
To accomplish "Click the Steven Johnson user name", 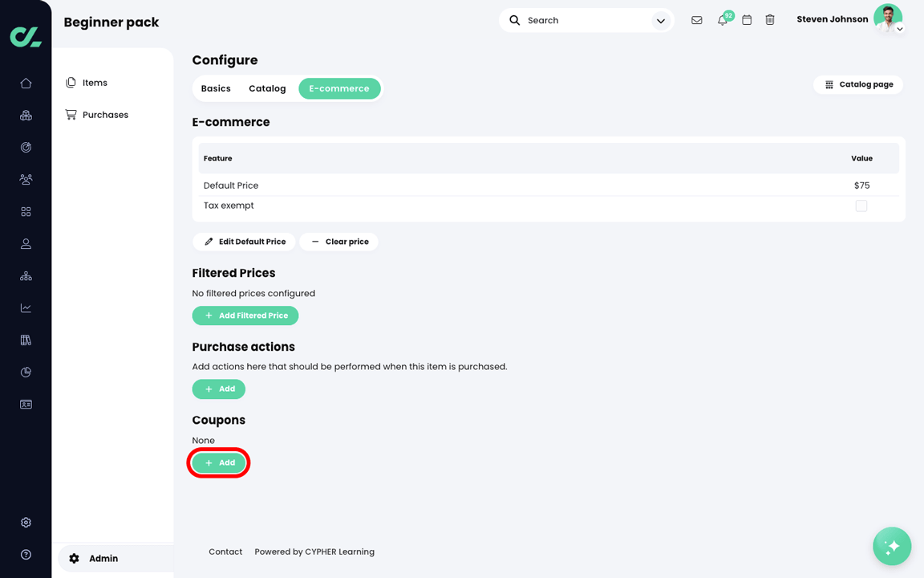I will (832, 19).
